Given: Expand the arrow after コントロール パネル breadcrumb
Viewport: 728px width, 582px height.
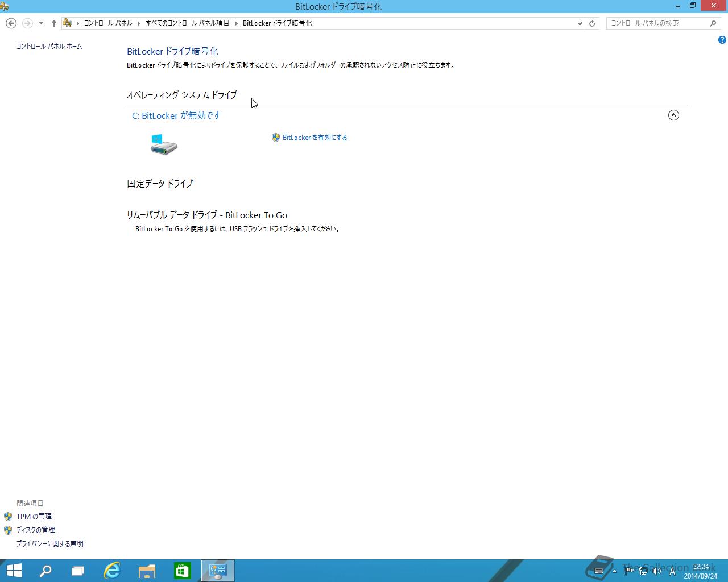Looking at the screenshot, I should (x=139, y=23).
